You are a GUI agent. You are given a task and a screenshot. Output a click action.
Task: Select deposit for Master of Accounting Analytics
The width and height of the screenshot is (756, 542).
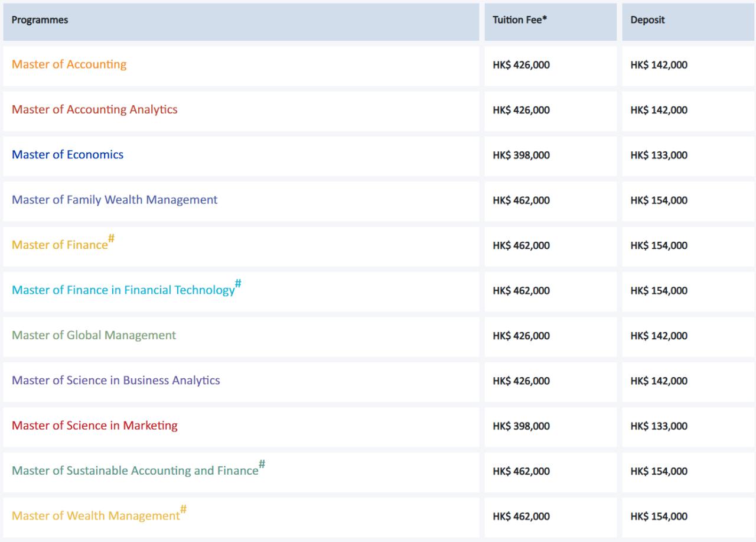(x=659, y=110)
